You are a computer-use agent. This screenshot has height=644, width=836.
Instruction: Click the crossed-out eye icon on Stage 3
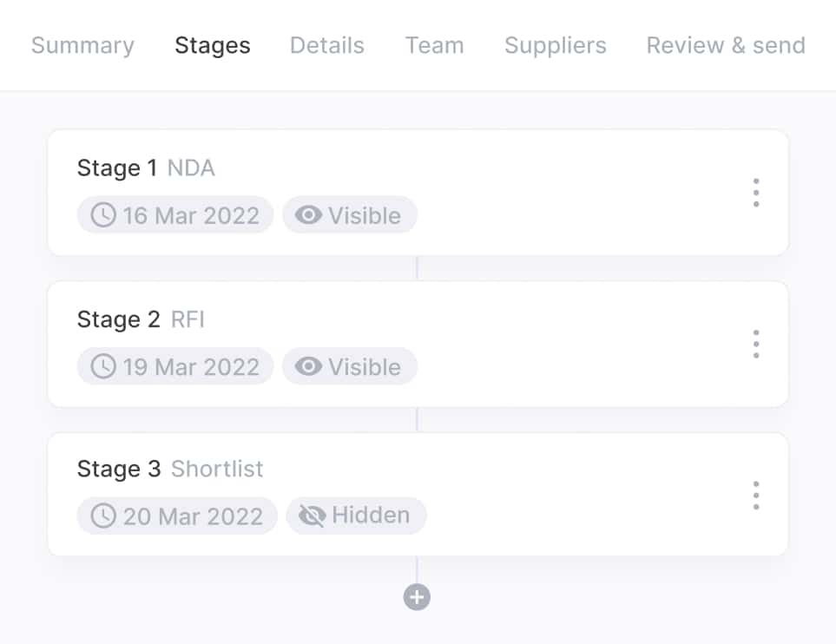click(312, 515)
